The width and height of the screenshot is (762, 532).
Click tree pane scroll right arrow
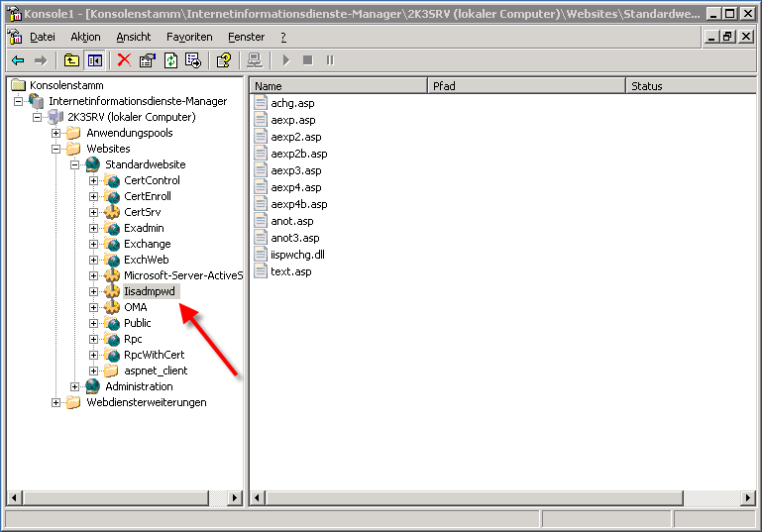[x=235, y=497]
